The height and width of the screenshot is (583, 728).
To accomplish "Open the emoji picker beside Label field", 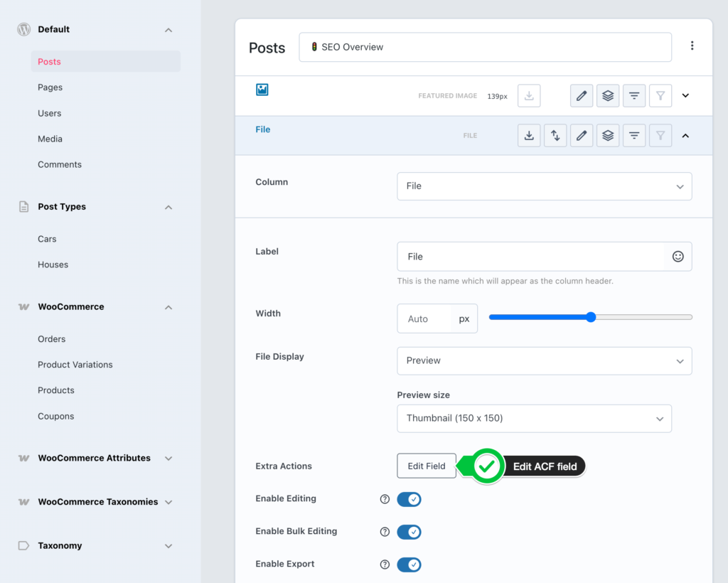I will tap(678, 257).
